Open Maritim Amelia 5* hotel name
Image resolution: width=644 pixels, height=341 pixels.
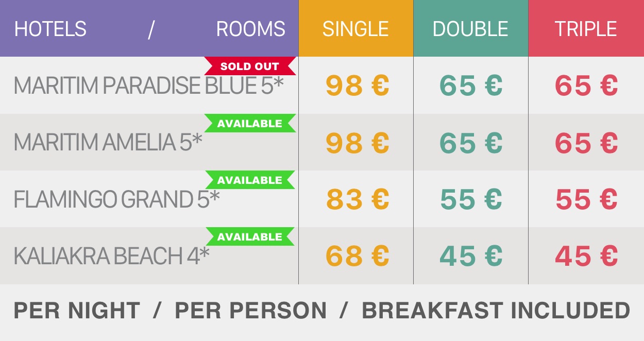(x=108, y=143)
